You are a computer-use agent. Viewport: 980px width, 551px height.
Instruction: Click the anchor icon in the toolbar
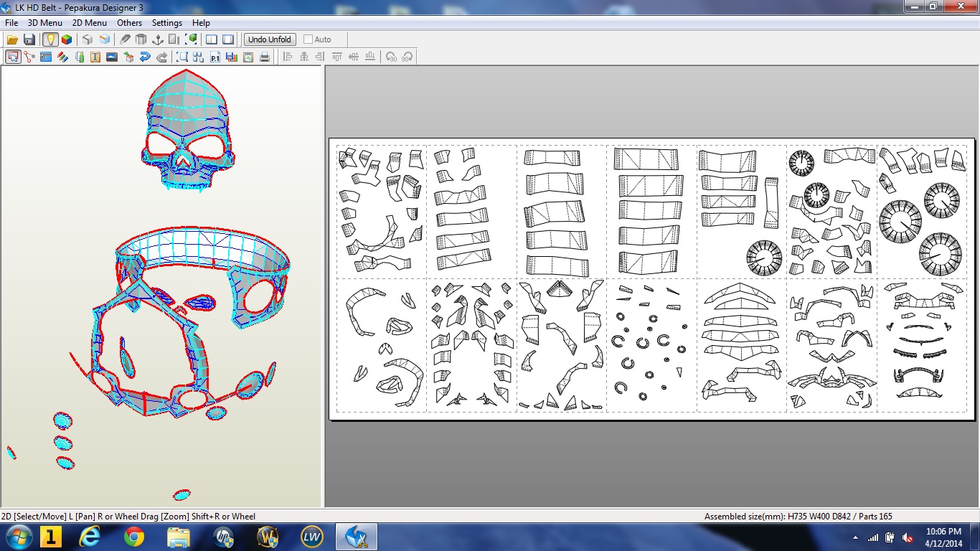pos(158,39)
